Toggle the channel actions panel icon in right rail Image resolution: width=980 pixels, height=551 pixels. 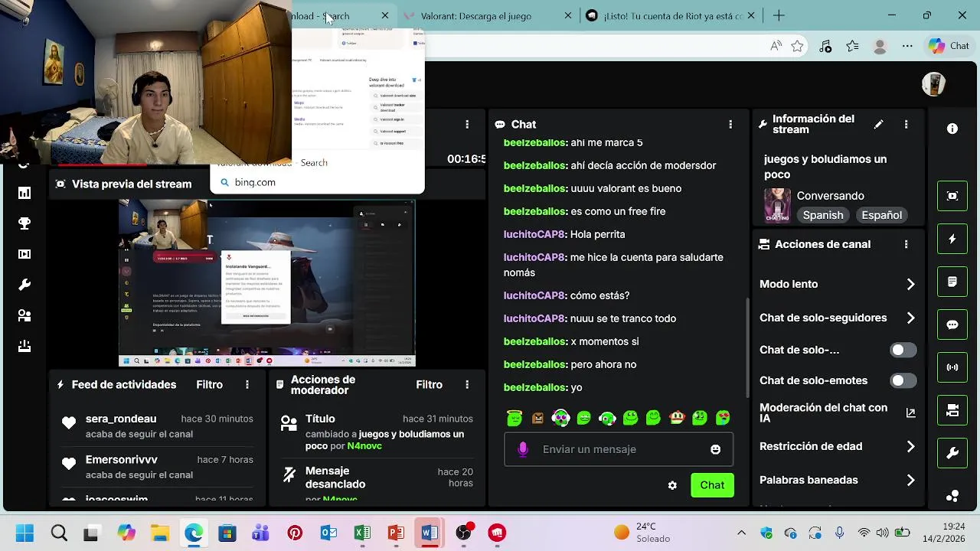(952, 410)
